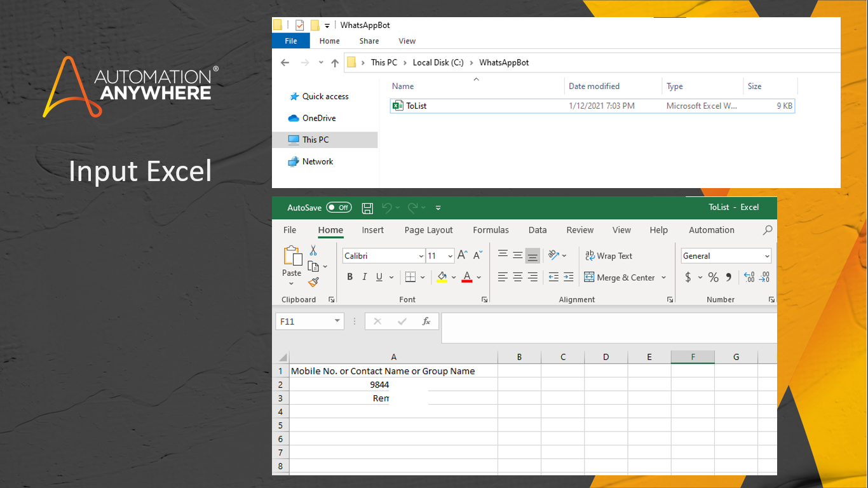Toggle Underline formatting
This screenshot has height=488, width=868.
pyautogui.click(x=379, y=277)
